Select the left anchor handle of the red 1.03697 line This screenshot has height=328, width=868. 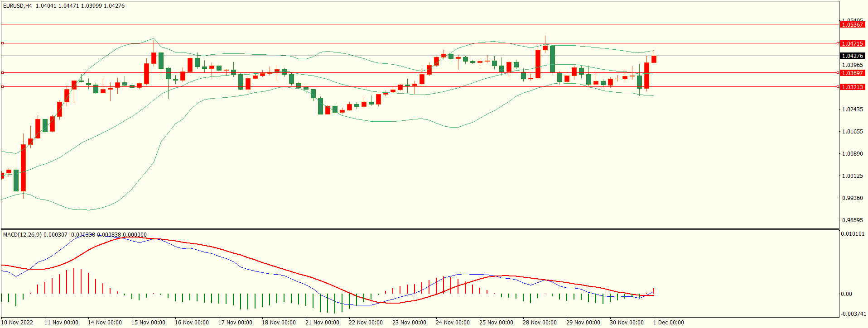pos(2,72)
